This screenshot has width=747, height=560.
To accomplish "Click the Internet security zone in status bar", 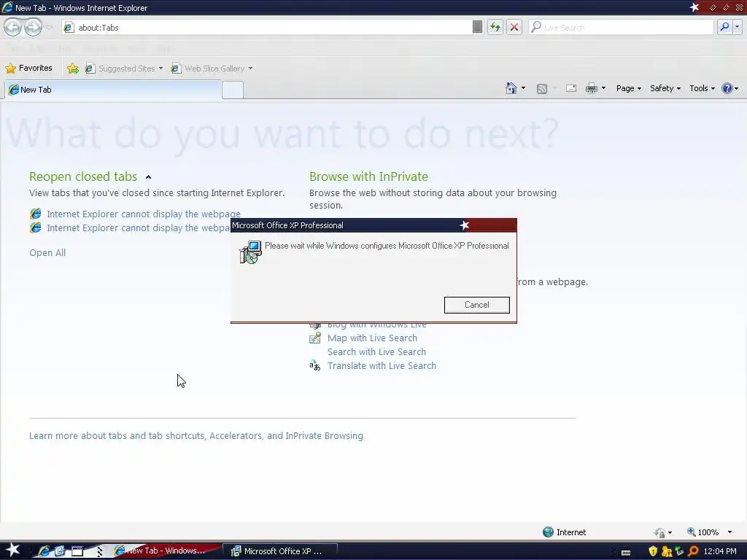I will [565, 532].
